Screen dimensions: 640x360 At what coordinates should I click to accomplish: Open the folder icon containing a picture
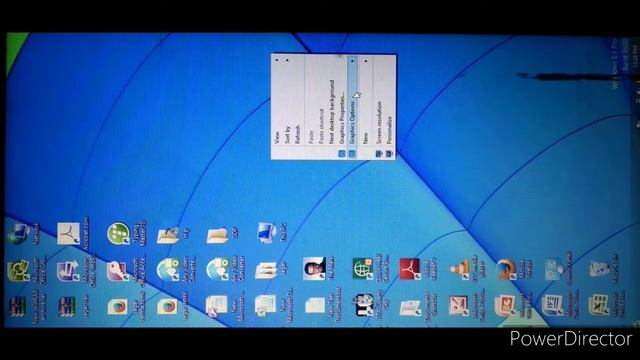pyautogui.click(x=168, y=235)
